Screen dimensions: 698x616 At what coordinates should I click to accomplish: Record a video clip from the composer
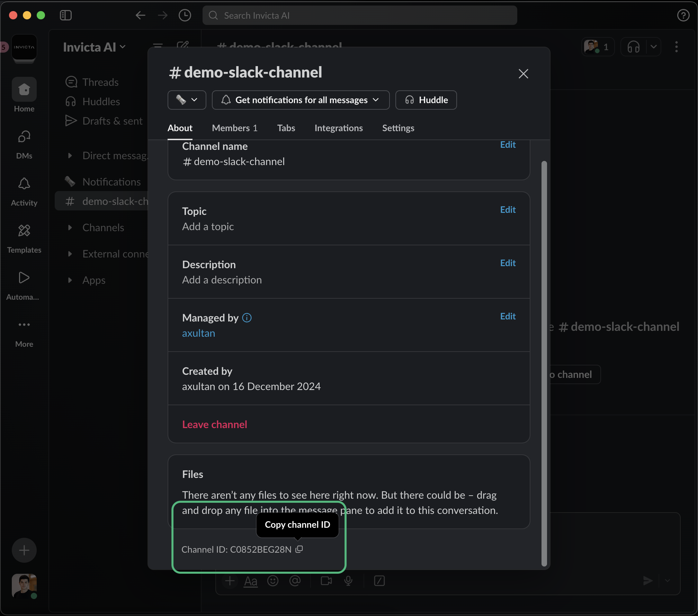(326, 581)
